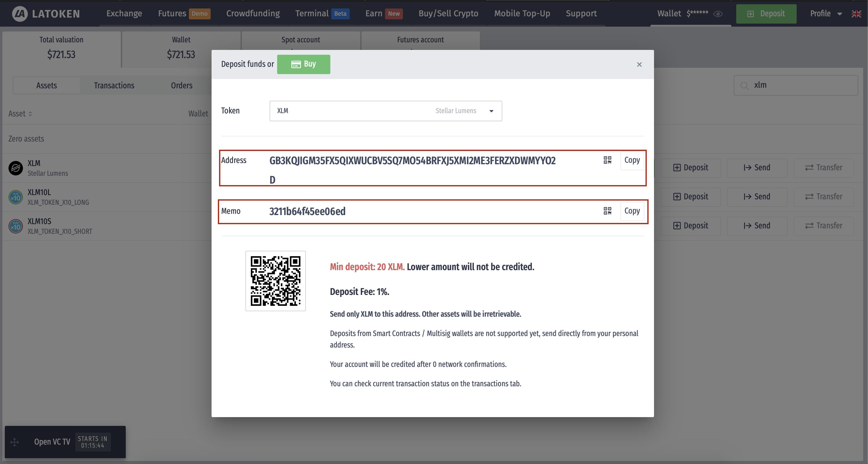This screenshot has height=464, width=868.
Task: Open Mobile Top-Up page
Action: (522, 14)
